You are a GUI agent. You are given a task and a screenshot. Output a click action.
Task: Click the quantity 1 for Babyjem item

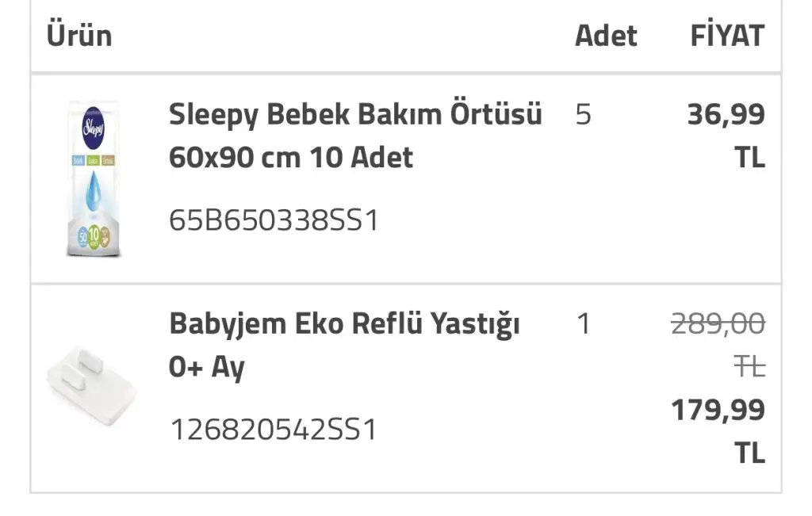pyautogui.click(x=584, y=324)
